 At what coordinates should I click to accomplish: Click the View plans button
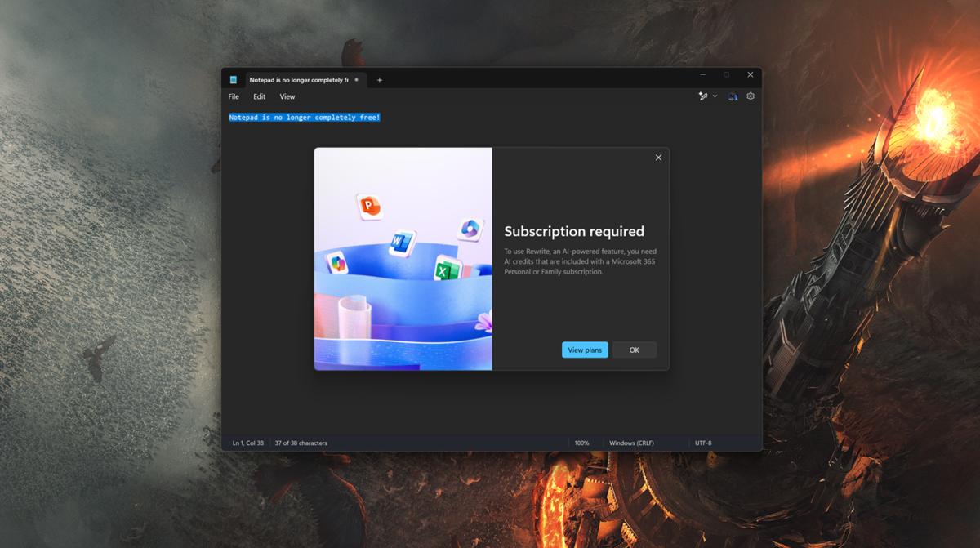coord(585,350)
